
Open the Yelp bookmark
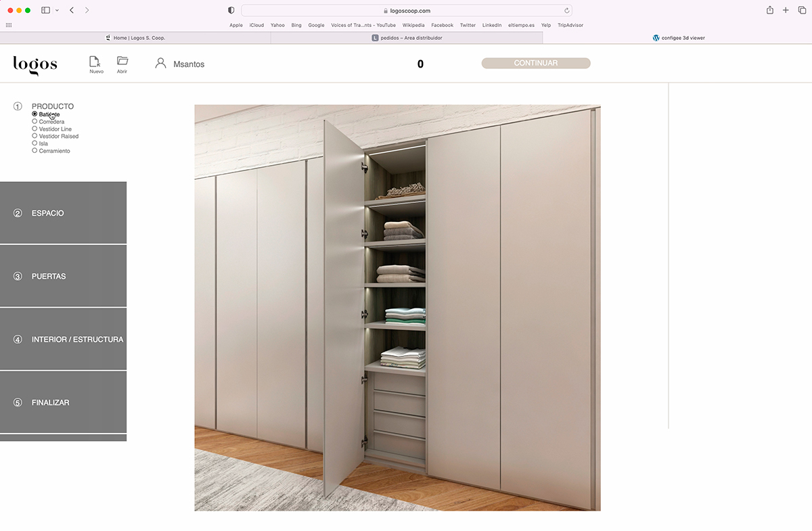point(546,25)
